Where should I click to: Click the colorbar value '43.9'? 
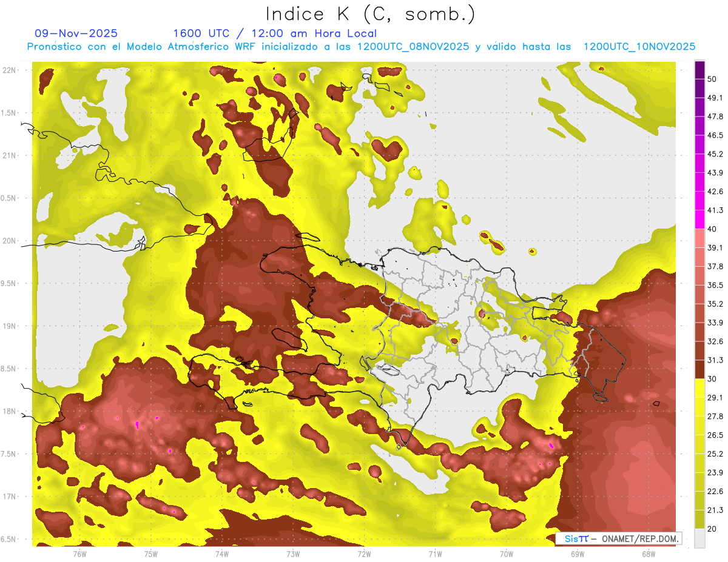point(715,173)
